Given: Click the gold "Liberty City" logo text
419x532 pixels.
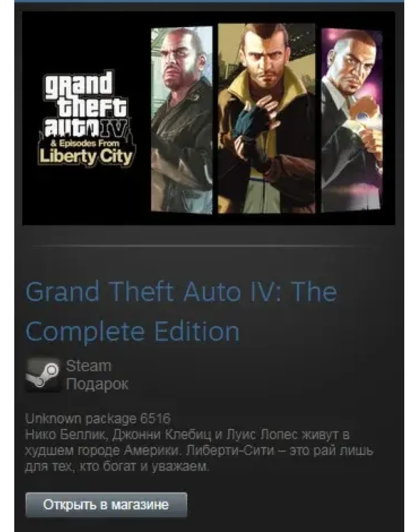Looking at the screenshot, I should tap(86, 157).
